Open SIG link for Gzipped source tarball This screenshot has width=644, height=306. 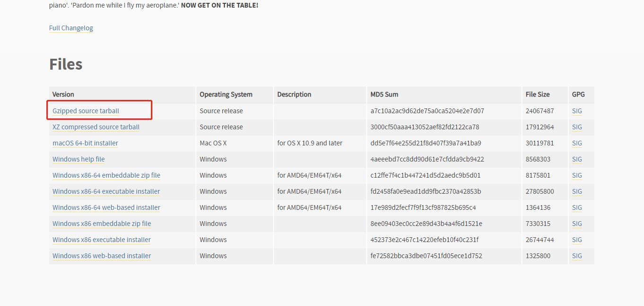click(577, 111)
